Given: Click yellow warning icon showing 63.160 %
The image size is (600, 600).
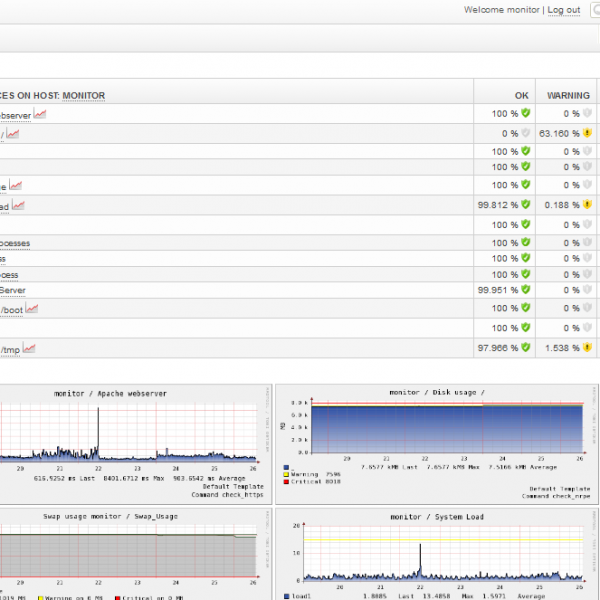Looking at the screenshot, I should coord(588,133).
